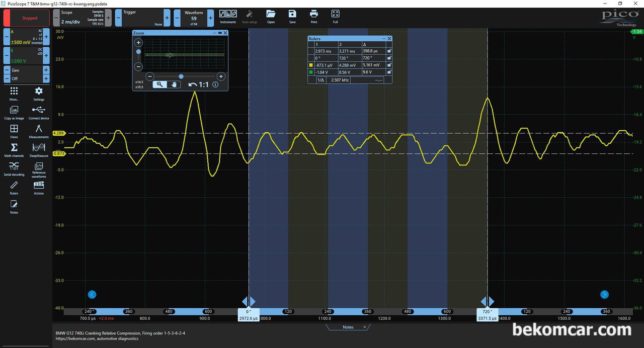
Task: Click the Trigger plus button
Action: (x=167, y=18)
